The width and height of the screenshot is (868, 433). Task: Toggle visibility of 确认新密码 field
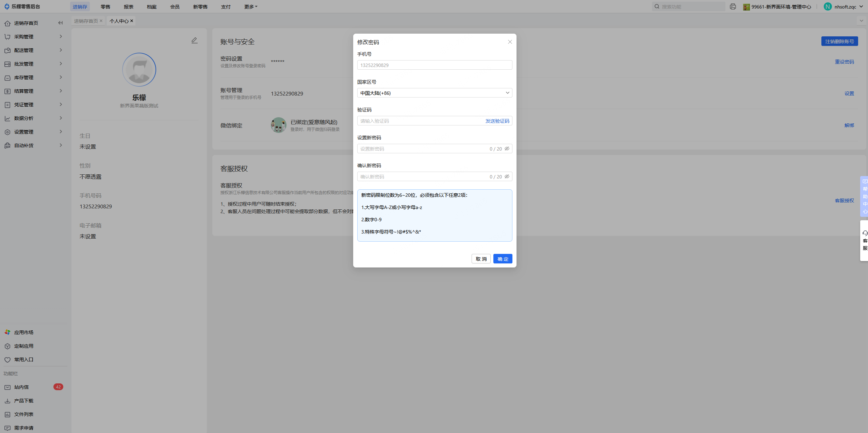[x=507, y=176]
